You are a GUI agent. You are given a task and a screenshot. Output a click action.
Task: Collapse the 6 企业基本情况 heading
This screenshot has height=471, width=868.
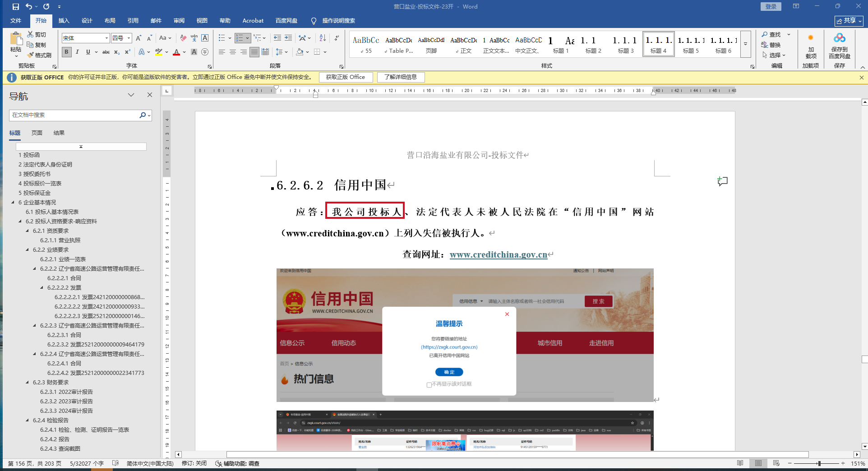(13, 203)
